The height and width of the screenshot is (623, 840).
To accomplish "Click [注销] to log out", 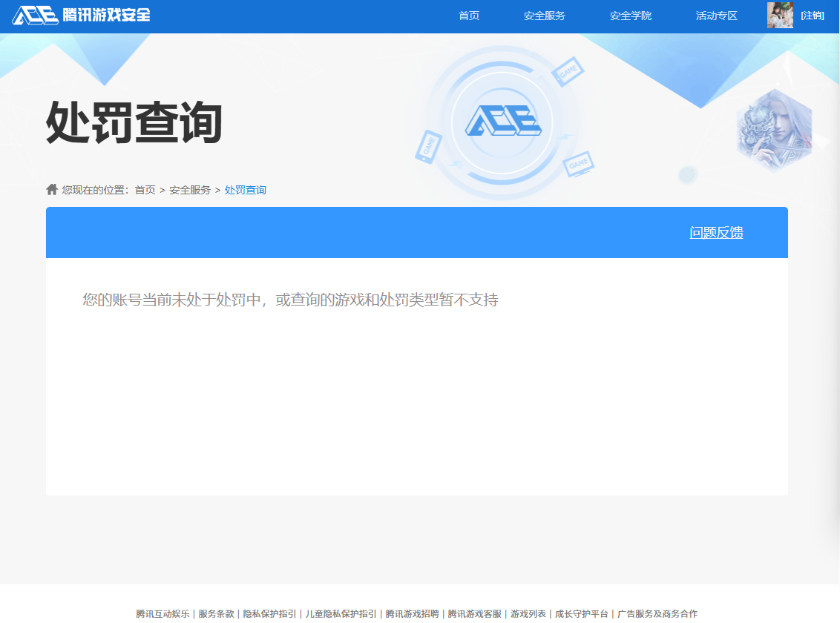I will pos(813,15).
